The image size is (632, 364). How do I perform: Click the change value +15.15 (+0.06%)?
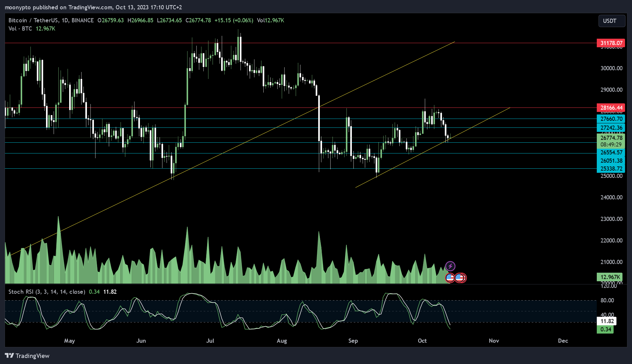click(x=234, y=20)
